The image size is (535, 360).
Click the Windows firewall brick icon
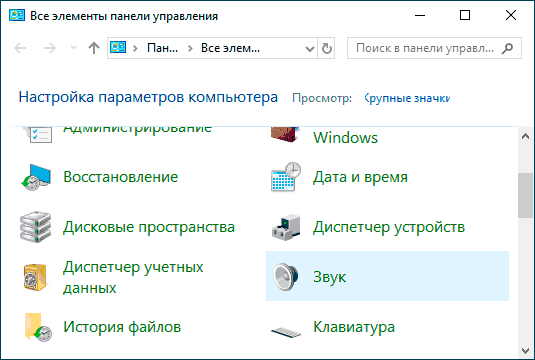[x=285, y=134]
